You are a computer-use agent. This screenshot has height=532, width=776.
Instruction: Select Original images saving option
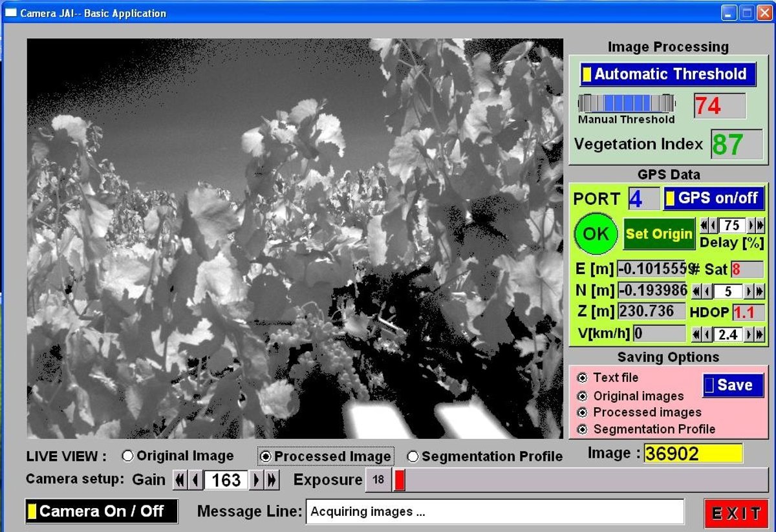582,396
